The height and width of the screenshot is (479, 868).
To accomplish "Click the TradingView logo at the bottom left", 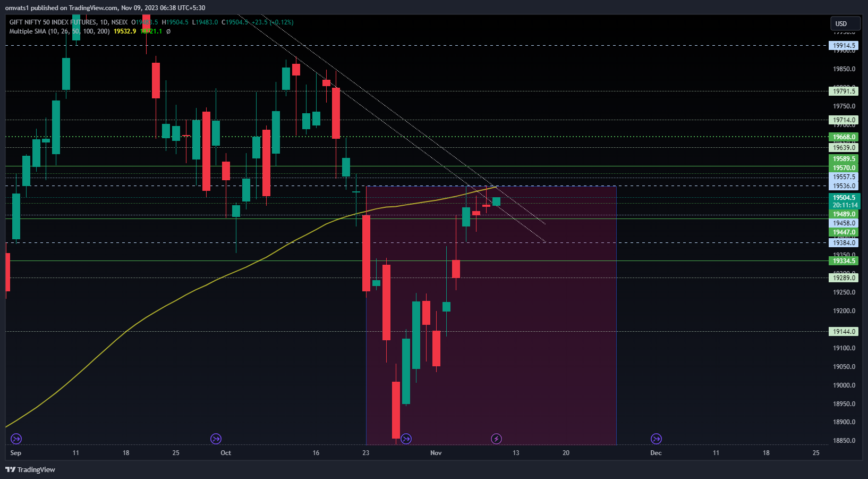I will pyautogui.click(x=30, y=469).
